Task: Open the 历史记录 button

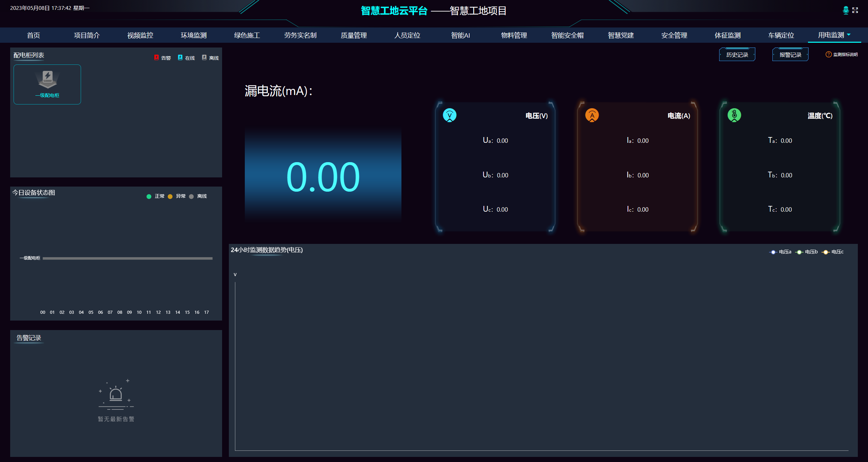Action: 737,55
